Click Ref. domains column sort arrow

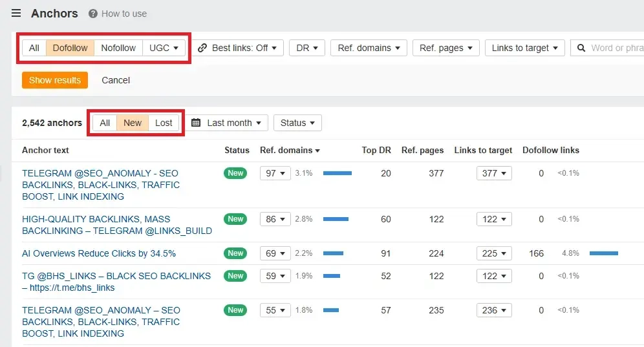317,151
